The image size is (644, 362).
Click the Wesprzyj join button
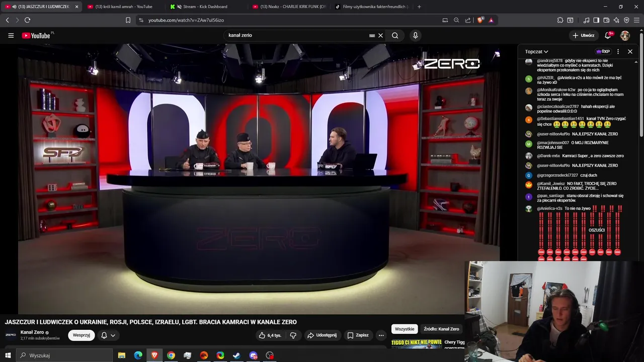pos(82,335)
